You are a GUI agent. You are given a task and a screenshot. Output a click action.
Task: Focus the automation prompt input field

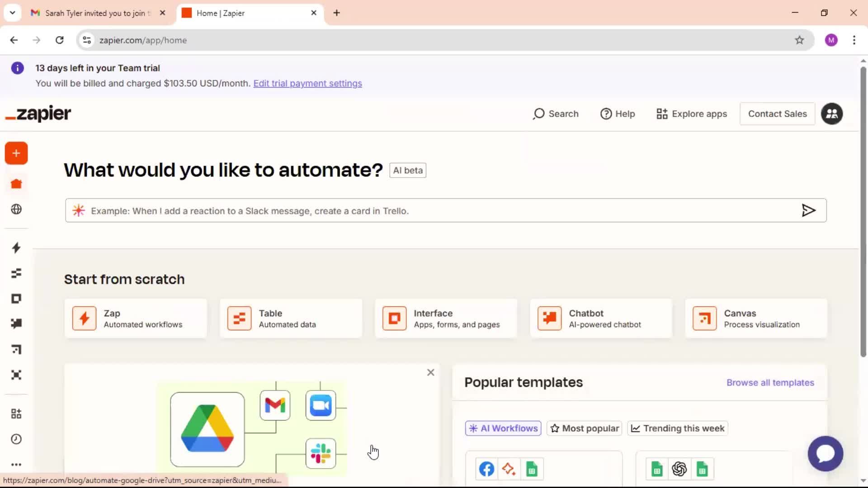pos(446,211)
